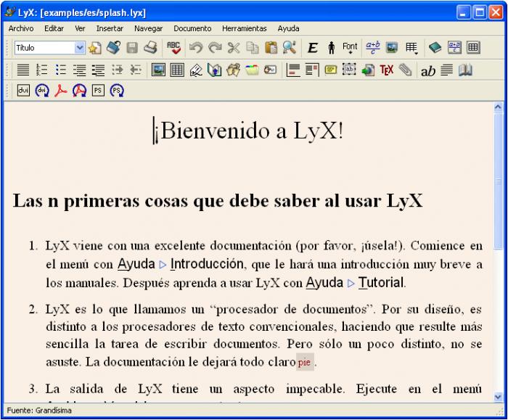
Task: Open Find and Replace magnifier icon
Action: 290,48
